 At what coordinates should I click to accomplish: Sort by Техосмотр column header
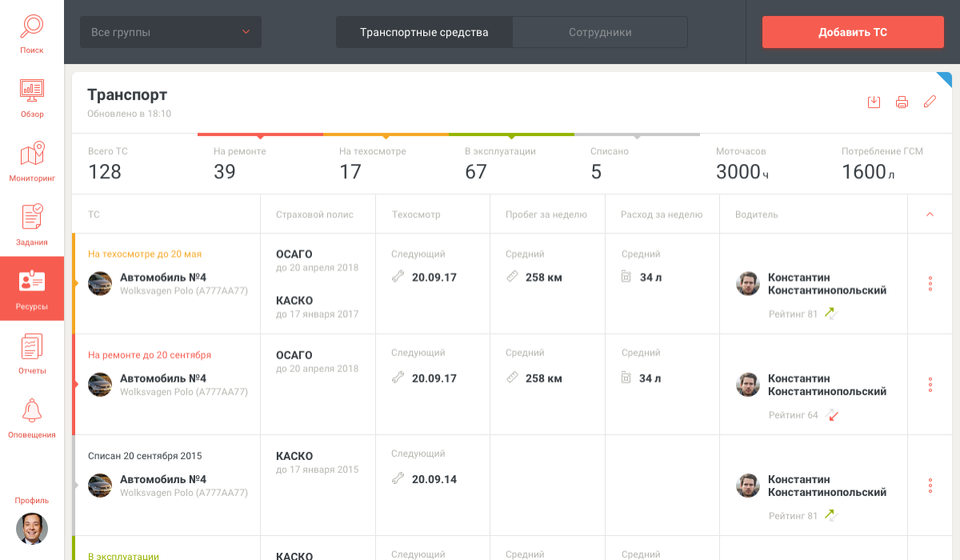click(x=416, y=214)
